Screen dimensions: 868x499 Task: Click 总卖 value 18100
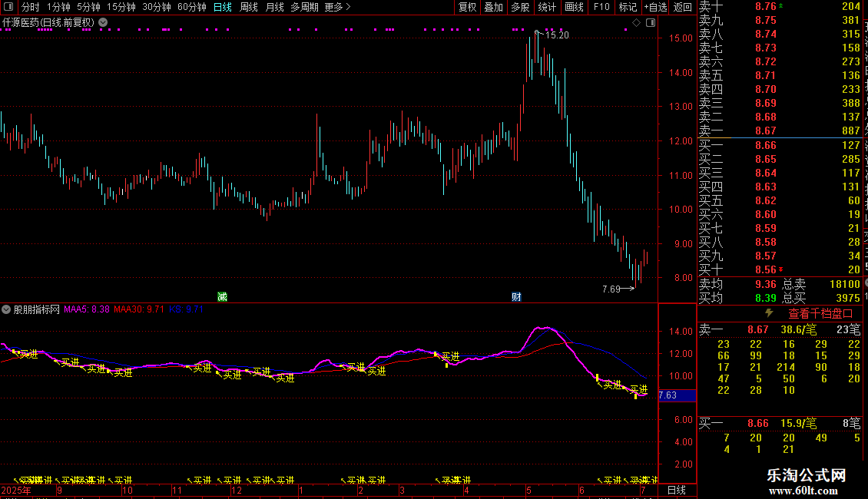(845, 284)
